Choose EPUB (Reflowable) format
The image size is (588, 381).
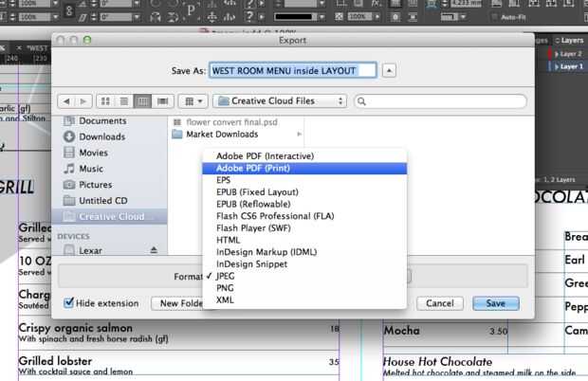coord(304,204)
